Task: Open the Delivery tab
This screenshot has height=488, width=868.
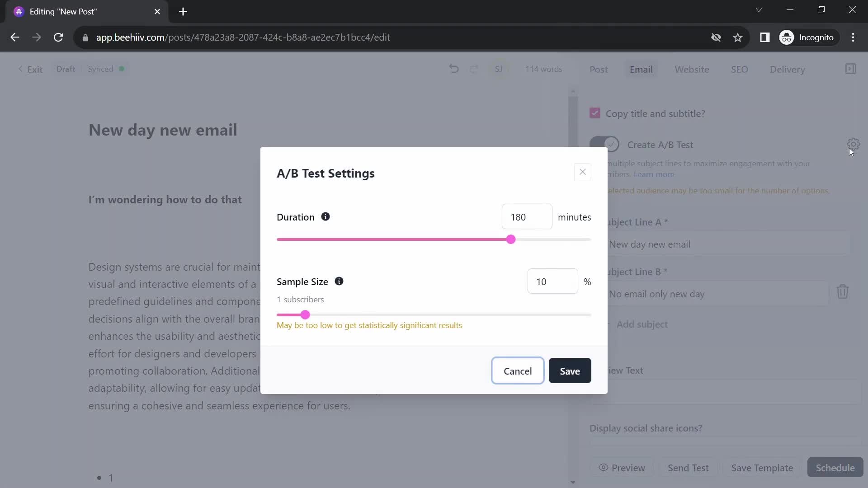Action: pos(787,70)
